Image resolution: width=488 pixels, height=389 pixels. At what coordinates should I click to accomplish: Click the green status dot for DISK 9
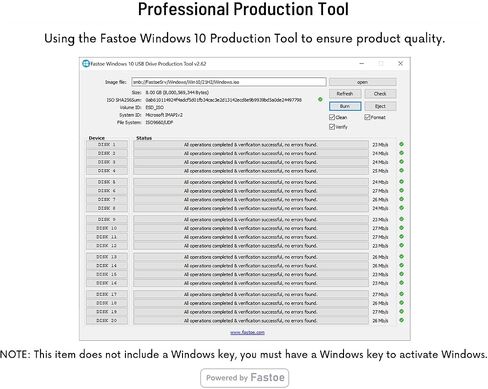click(x=401, y=219)
